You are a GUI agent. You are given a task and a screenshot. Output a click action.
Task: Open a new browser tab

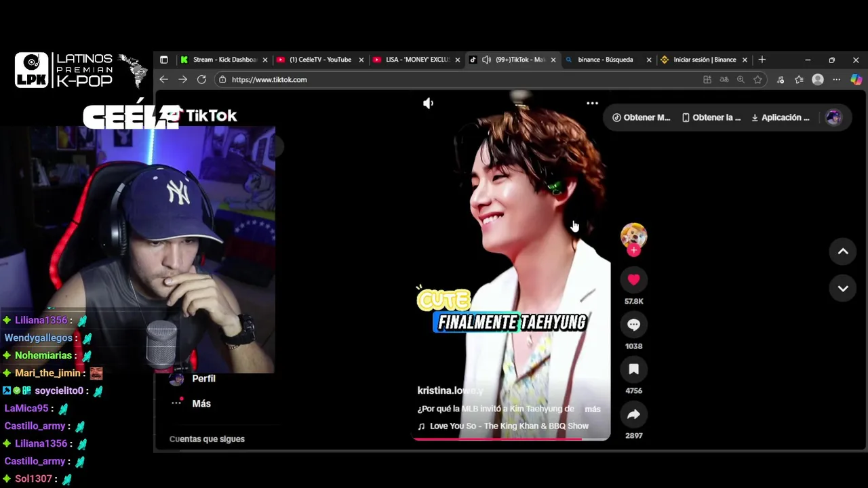click(762, 60)
